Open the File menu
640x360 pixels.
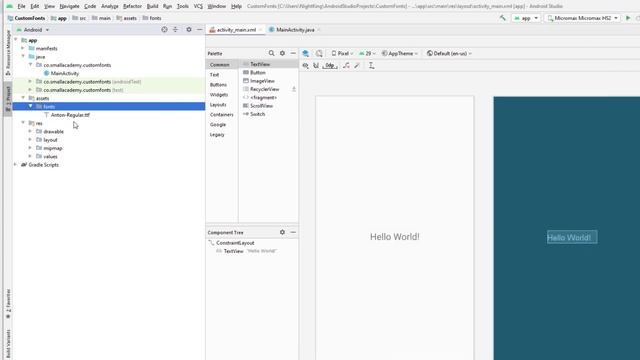coord(21,6)
